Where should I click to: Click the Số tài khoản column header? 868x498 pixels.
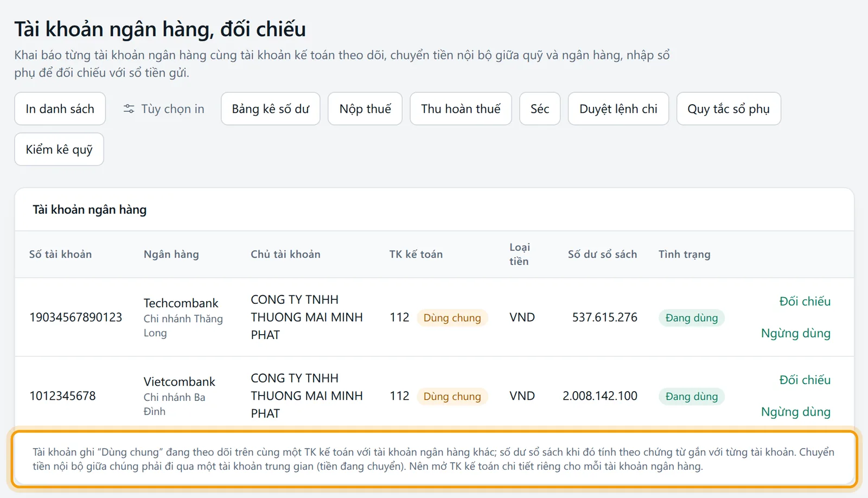coord(60,254)
